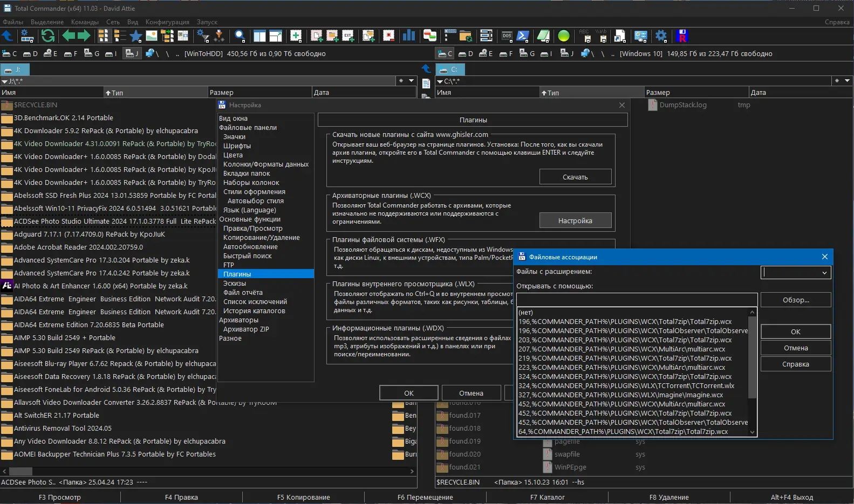Go back with the green left arrow
This screenshot has height=504, width=854.
point(69,36)
